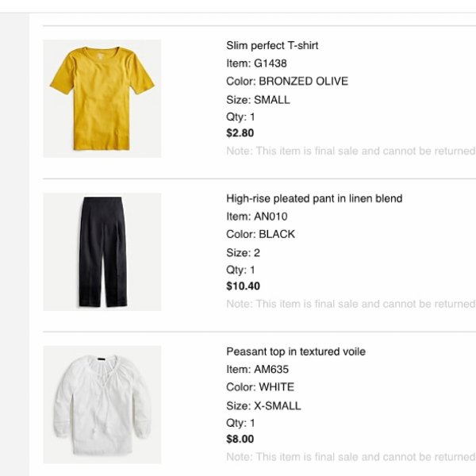Viewport: 476px width, 476px height.
Task: Click High-rise pleated pant in linen blend title
Action: click(x=314, y=198)
